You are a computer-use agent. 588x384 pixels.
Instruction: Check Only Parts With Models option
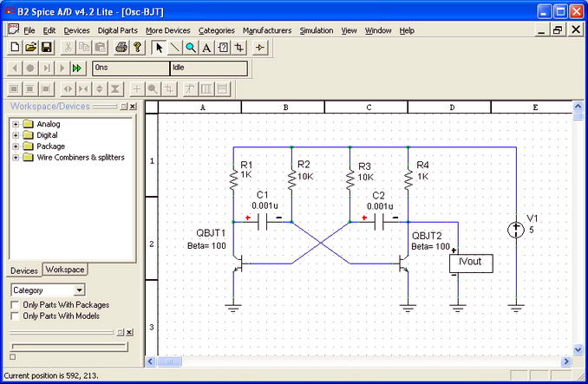15,316
